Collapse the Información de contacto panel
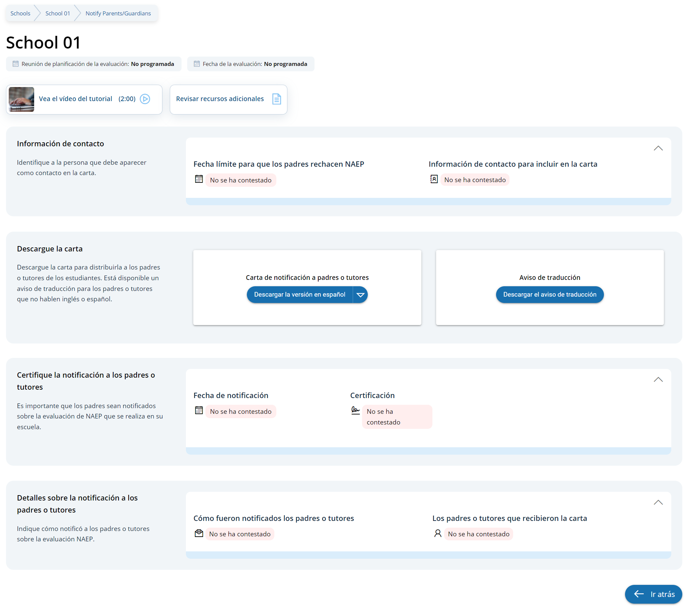Viewport: 690px width, 616px height. point(658,148)
